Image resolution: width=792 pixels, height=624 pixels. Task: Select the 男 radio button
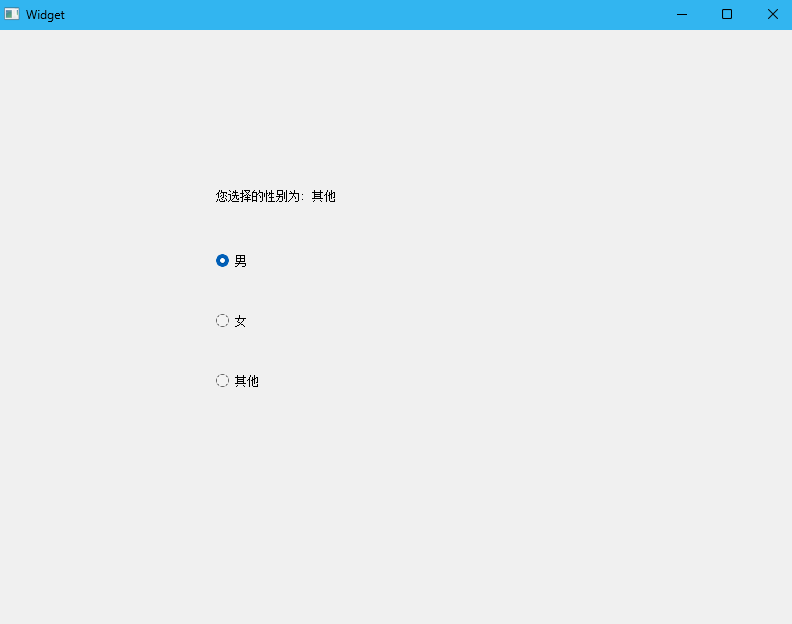pyautogui.click(x=231, y=261)
